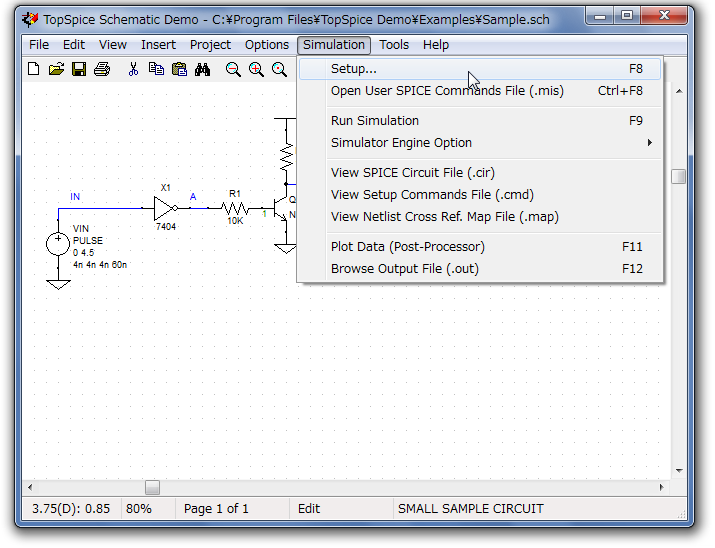Viewport: 715px width, 548px height.
Task: Click the PULSE source text
Action: point(88,240)
